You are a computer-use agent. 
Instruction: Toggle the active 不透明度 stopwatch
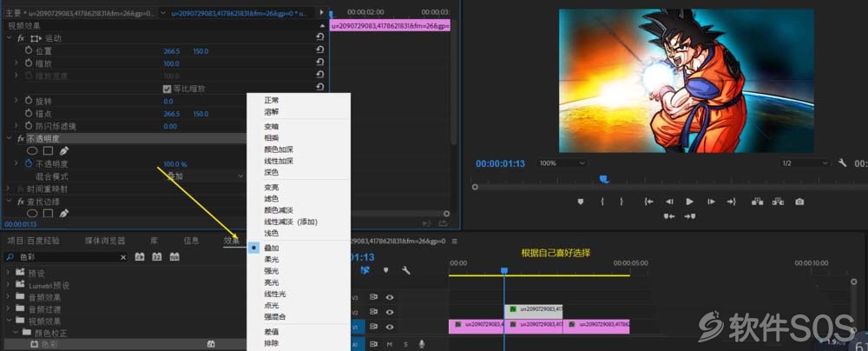(29, 163)
